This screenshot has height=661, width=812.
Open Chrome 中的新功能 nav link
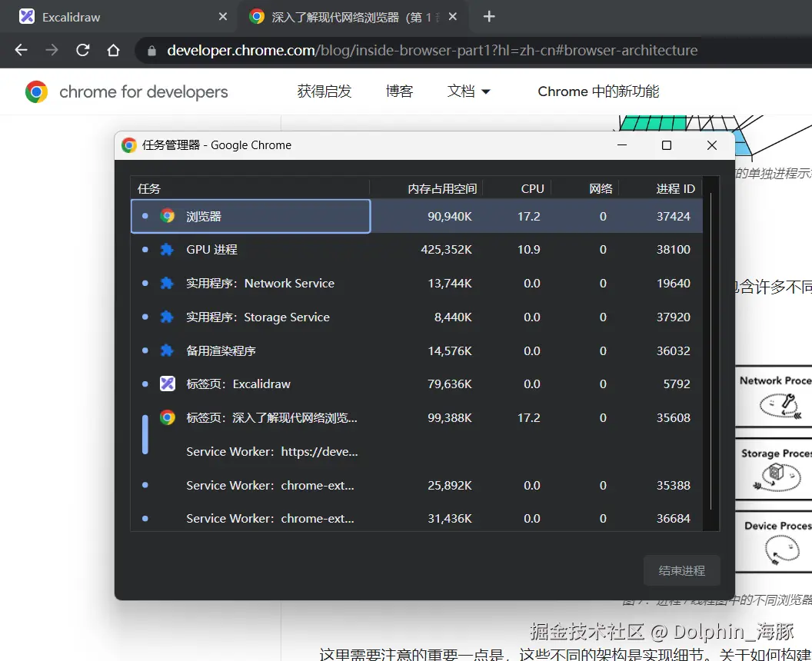pyautogui.click(x=598, y=91)
